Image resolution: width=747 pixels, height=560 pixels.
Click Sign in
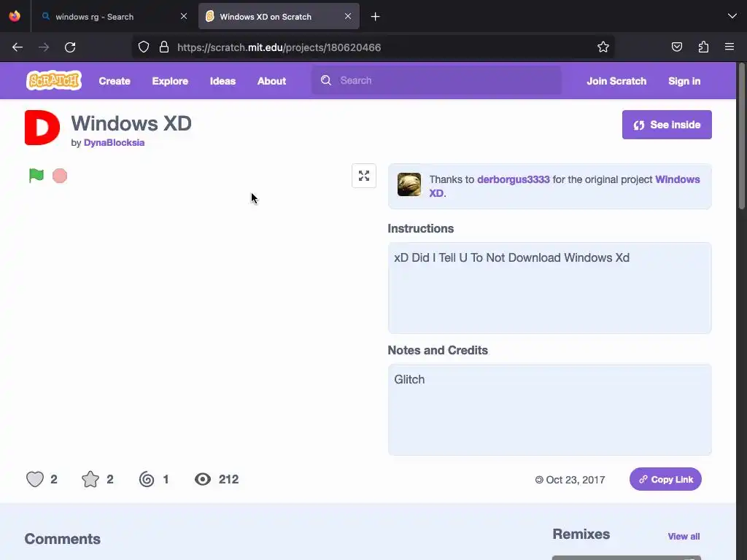pyautogui.click(x=684, y=81)
